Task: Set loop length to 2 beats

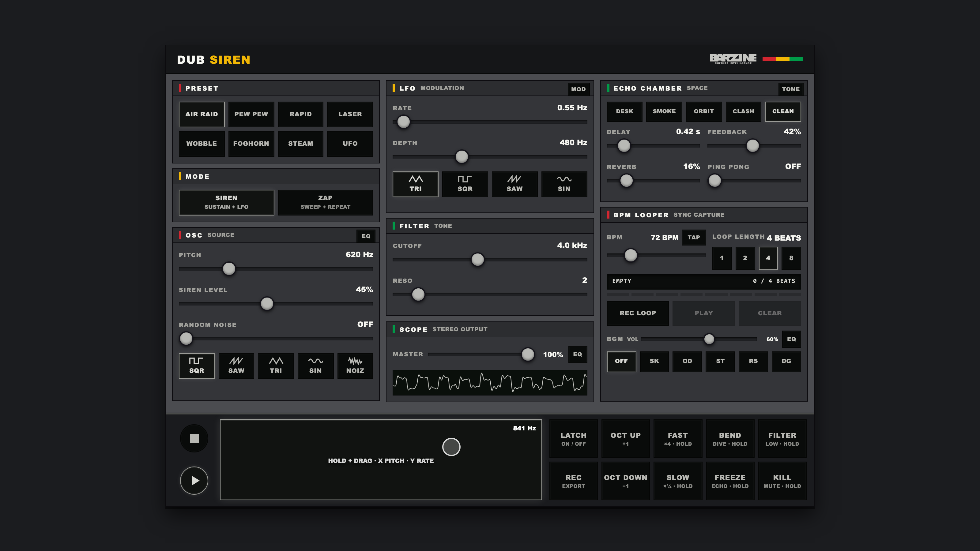Action: (745, 258)
